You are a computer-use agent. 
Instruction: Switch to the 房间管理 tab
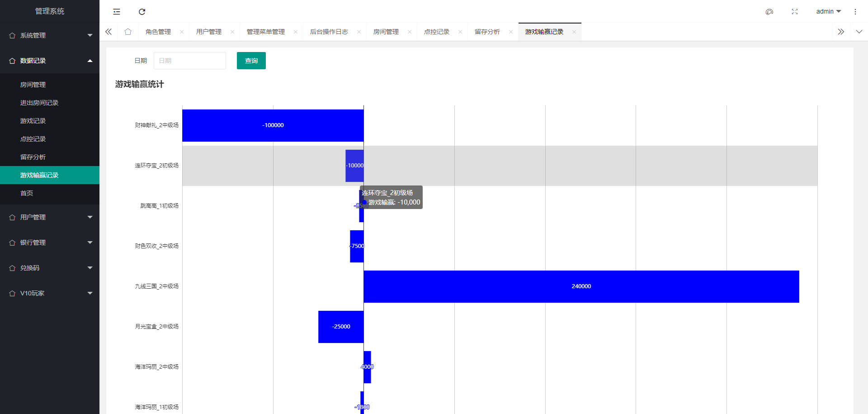[x=386, y=32]
